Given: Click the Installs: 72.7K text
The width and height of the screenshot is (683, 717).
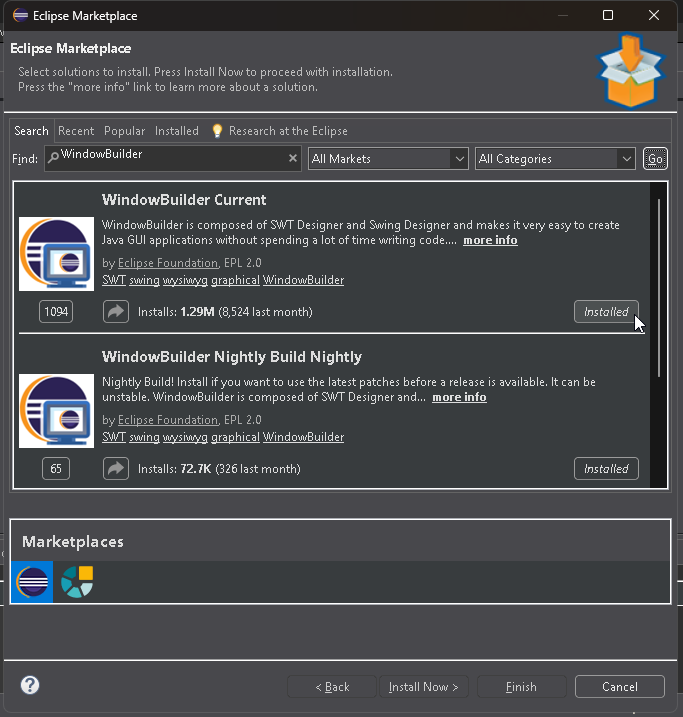Looking at the screenshot, I should coord(175,469).
